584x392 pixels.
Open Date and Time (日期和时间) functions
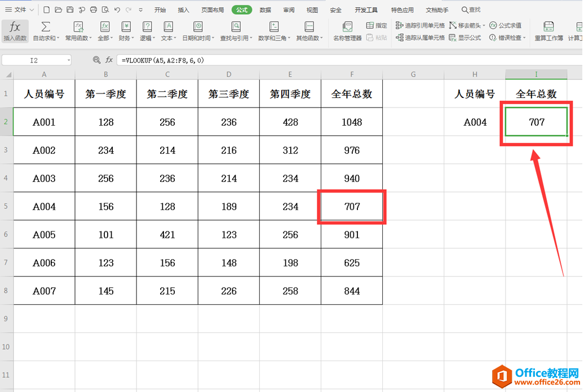(198, 31)
